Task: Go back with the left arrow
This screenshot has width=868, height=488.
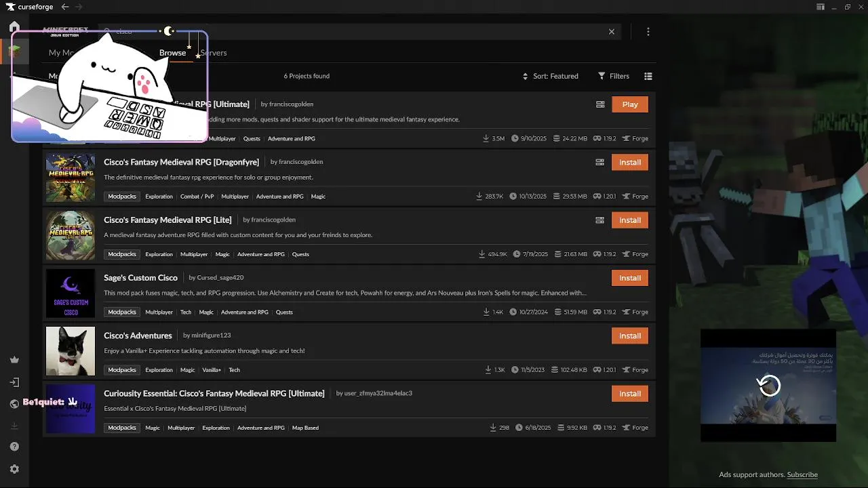Action: coord(65,7)
